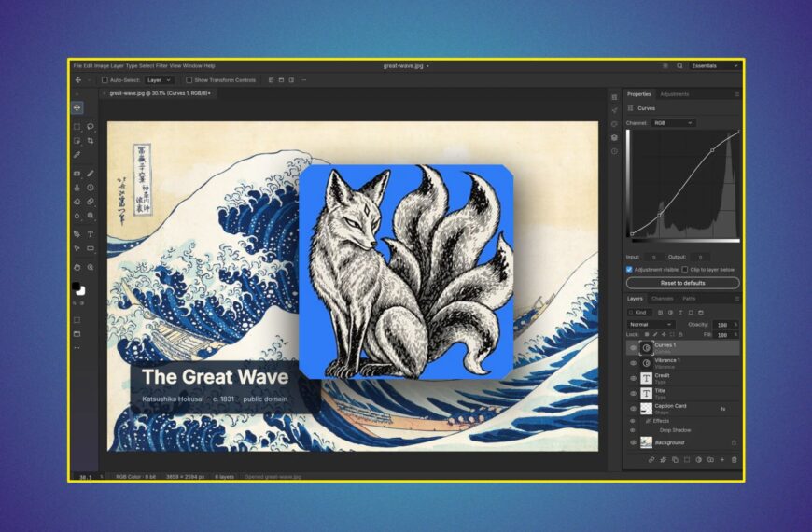This screenshot has width=812, height=532.
Task: Open the Auto-Select Layer dropdown
Action: coord(159,80)
